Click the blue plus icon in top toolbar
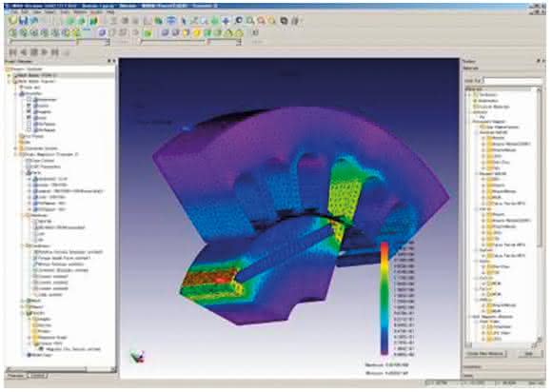 pyautogui.click(x=226, y=21)
